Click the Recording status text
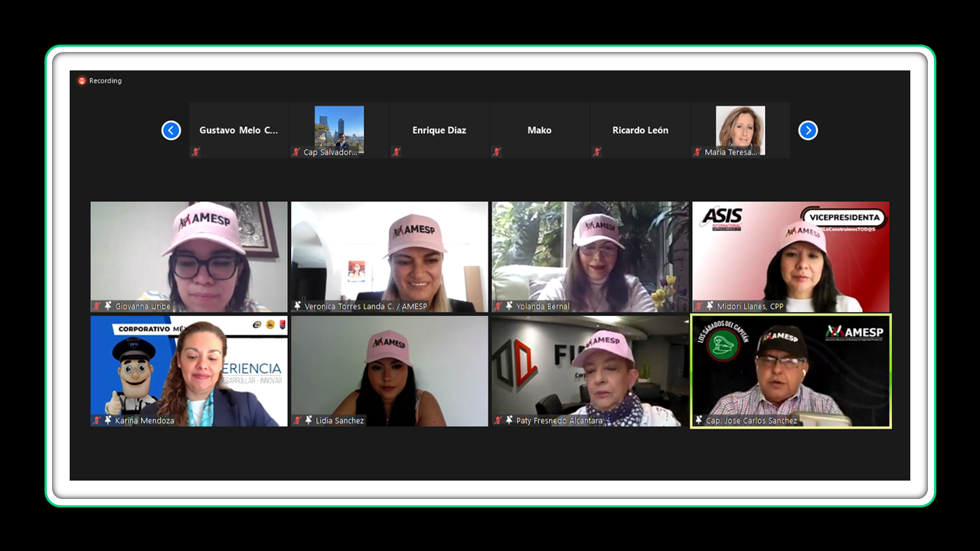The width and height of the screenshot is (980, 551). 106,81
